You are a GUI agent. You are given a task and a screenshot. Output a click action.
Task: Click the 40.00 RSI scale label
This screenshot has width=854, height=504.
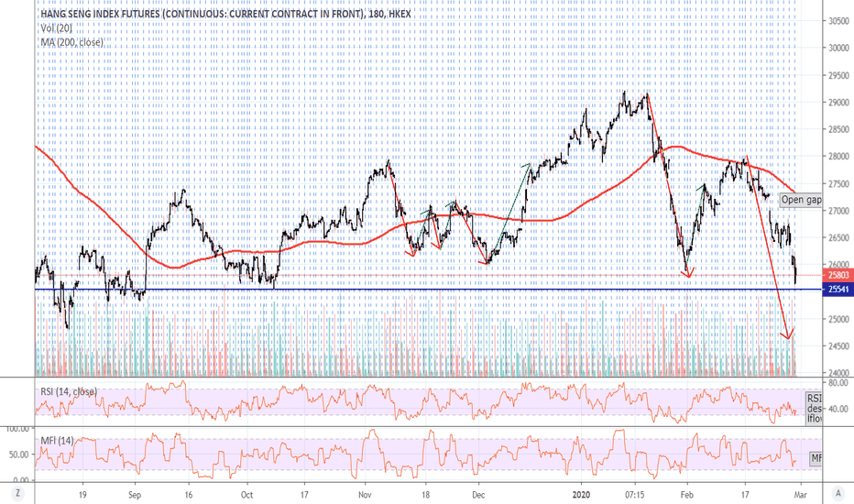point(838,409)
